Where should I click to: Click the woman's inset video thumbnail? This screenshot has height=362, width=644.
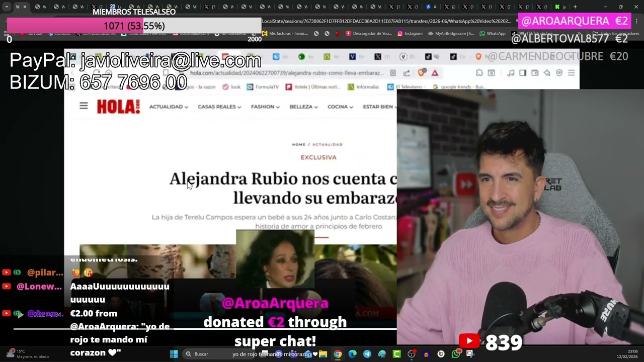pyautogui.click(x=275, y=259)
